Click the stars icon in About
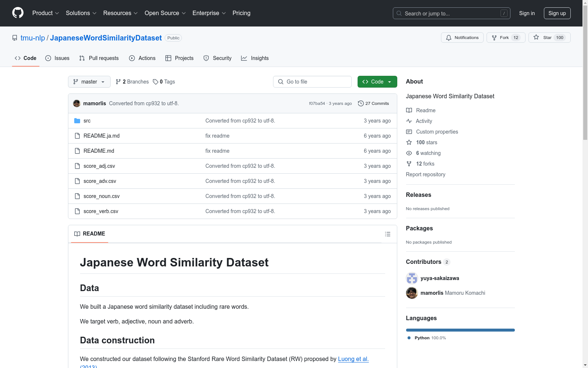This screenshot has height=368, width=588. click(x=409, y=142)
